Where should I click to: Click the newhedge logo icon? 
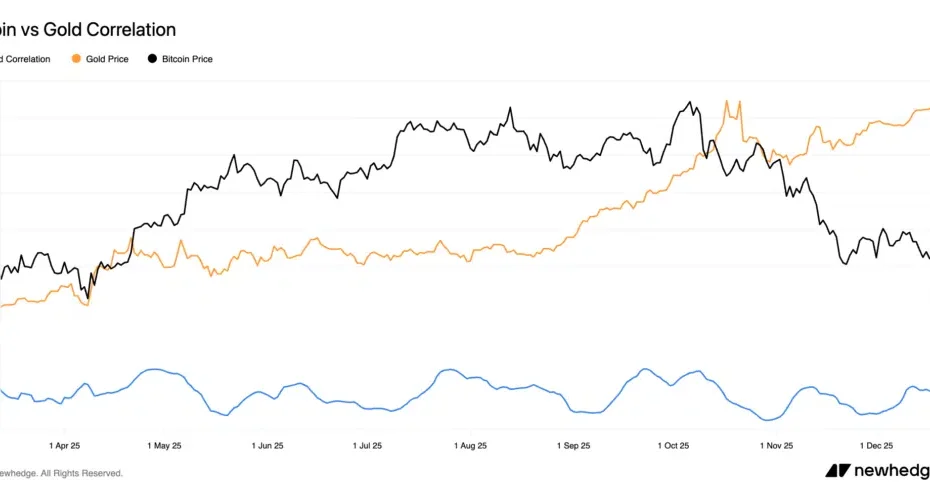coord(837,470)
